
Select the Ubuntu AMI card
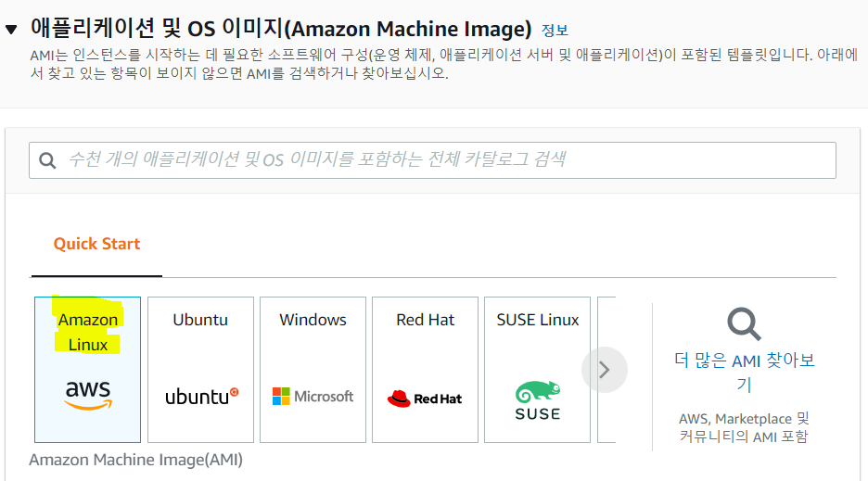point(200,369)
